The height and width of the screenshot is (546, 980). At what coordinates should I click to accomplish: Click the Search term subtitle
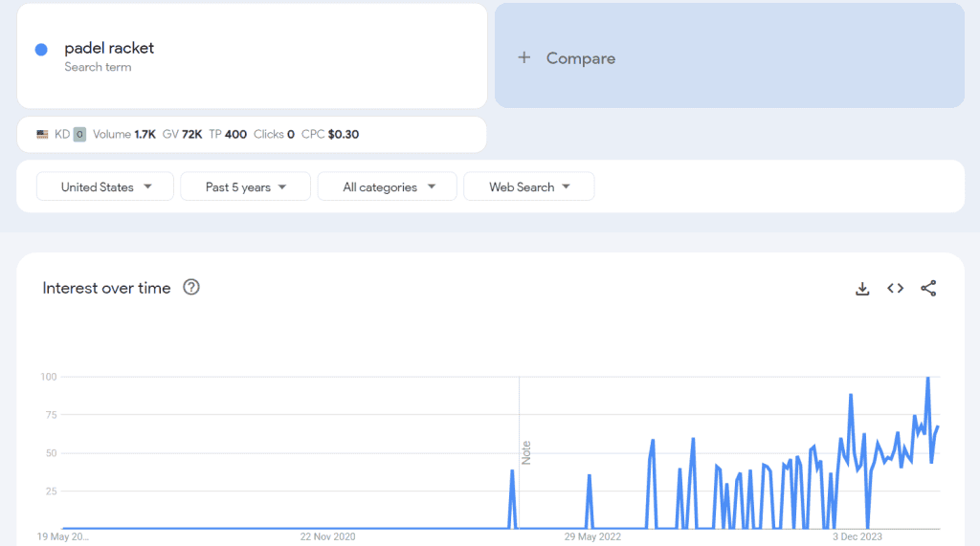pyautogui.click(x=99, y=68)
